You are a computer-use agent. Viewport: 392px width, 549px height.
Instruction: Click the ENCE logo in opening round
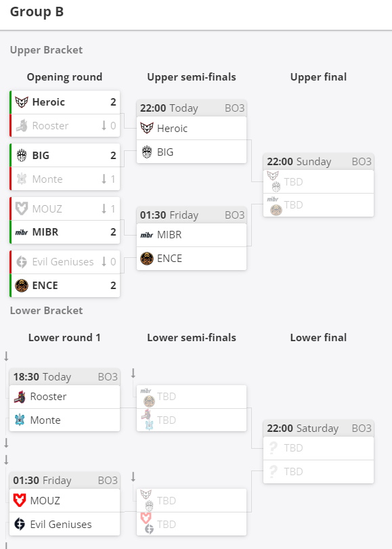click(x=22, y=286)
